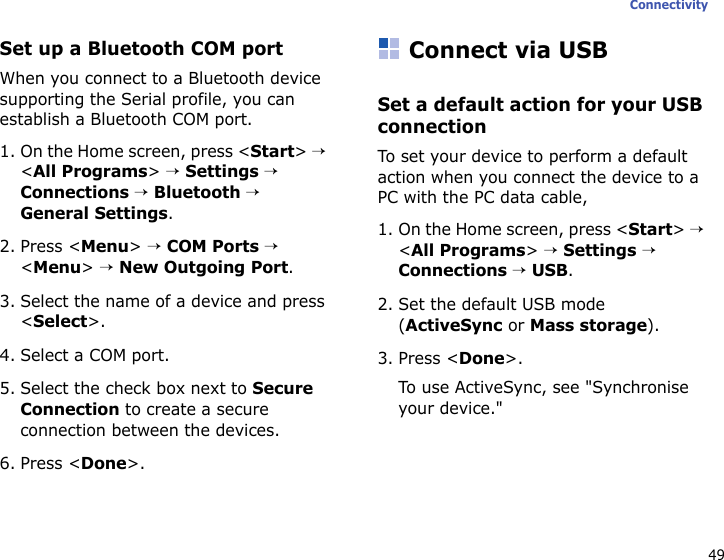
Task: Click Done in USB step 3
Action: click(482, 358)
